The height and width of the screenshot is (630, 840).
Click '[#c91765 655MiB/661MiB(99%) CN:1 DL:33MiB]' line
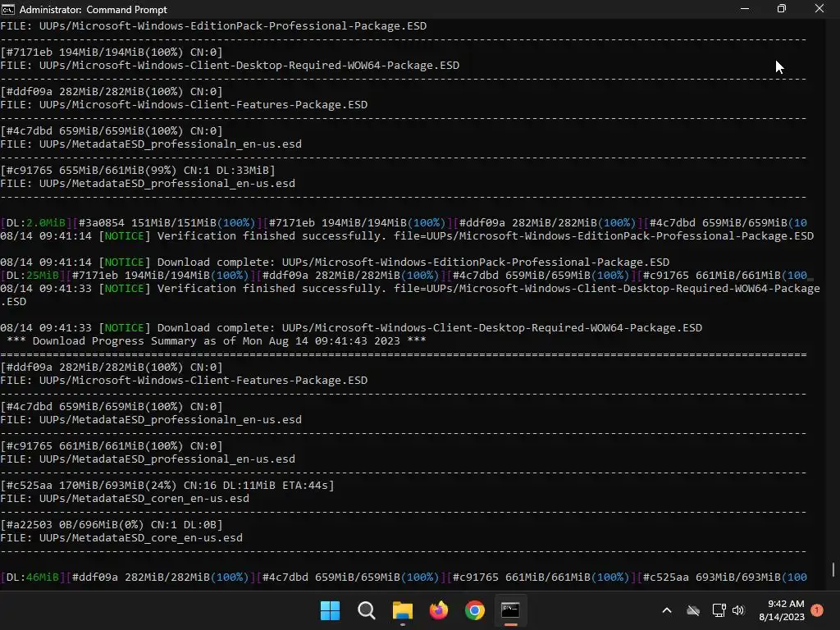pos(138,171)
